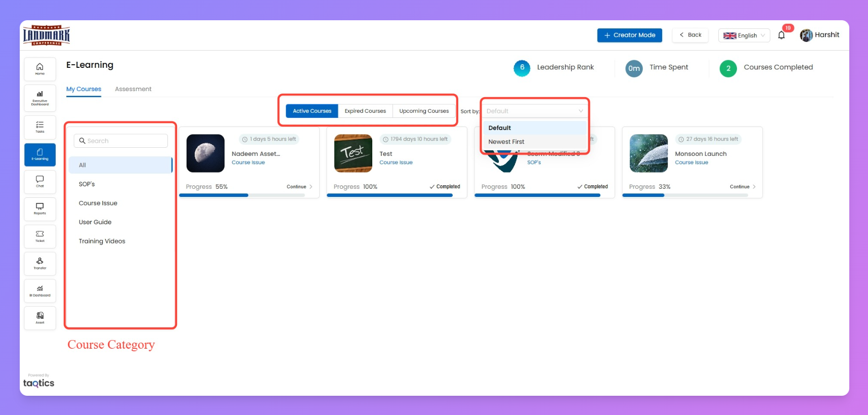Select the Upcoming Courses tab
Viewport: 868px width, 415px height.
(424, 111)
